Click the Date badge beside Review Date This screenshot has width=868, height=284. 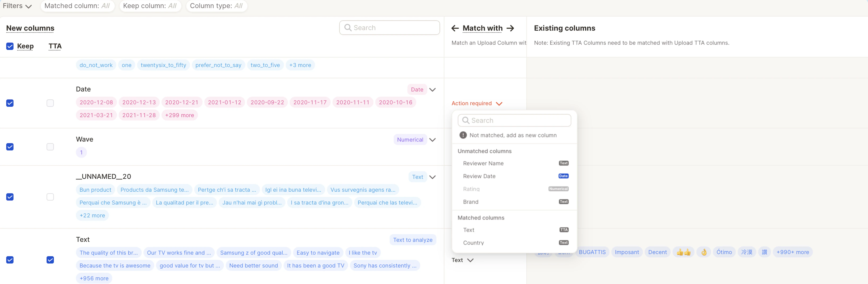tap(563, 176)
